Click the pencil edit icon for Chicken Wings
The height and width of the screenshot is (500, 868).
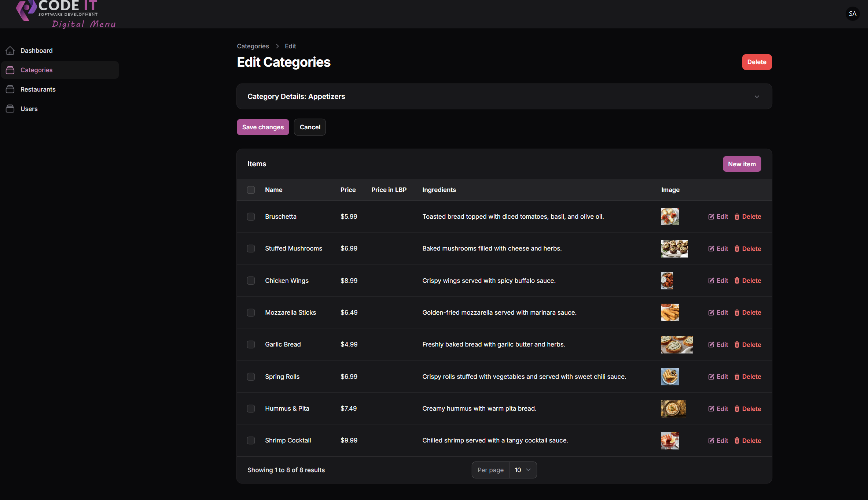coord(711,281)
